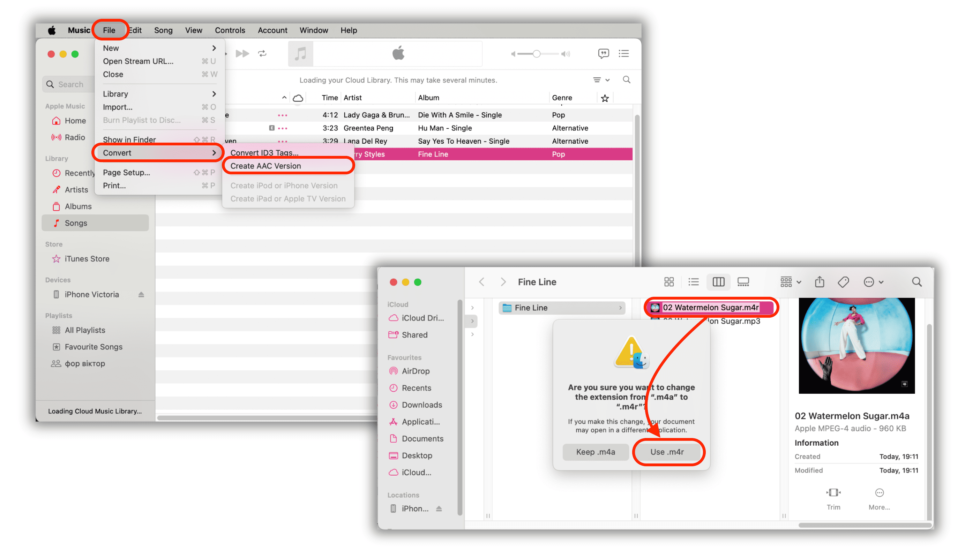Switch Finder to gallery view
The height and width of the screenshot is (551, 980).
tap(743, 282)
